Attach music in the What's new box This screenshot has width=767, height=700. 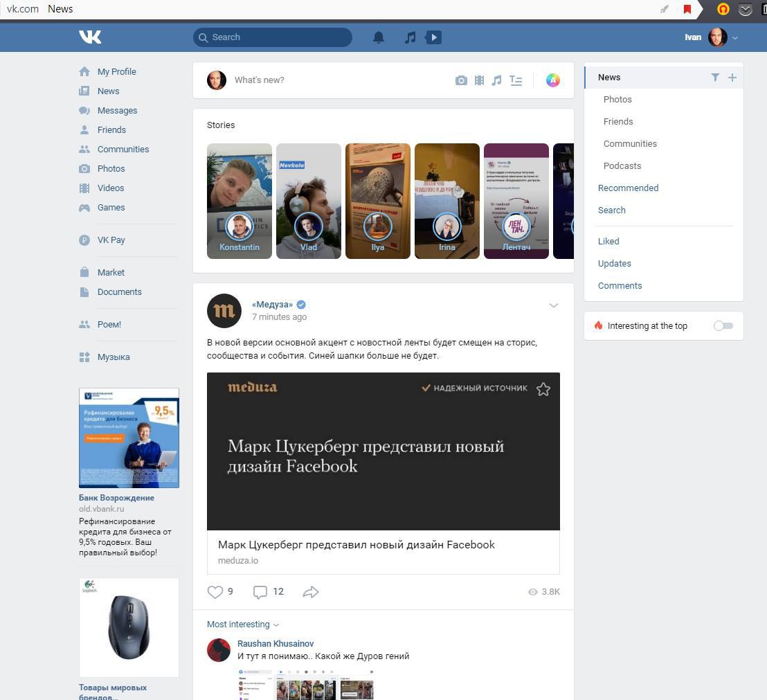point(496,80)
